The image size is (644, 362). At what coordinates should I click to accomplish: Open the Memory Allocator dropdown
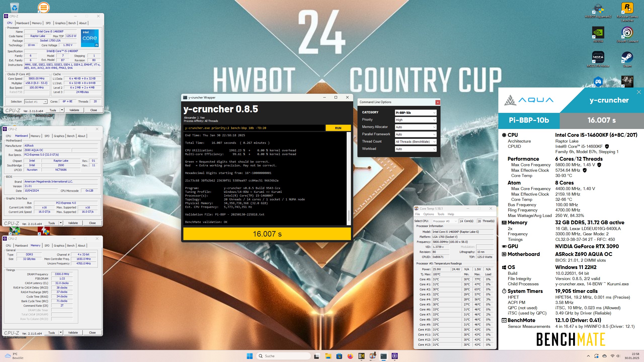(416, 127)
